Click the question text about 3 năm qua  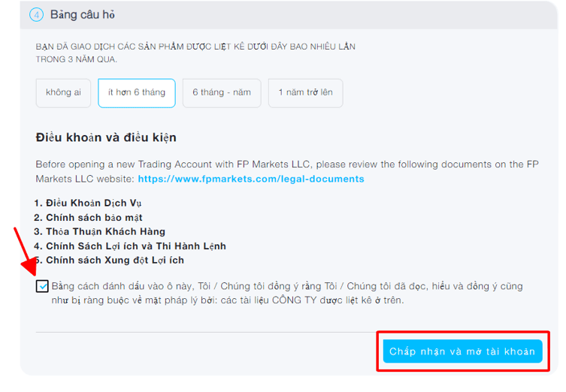pyautogui.click(x=195, y=53)
